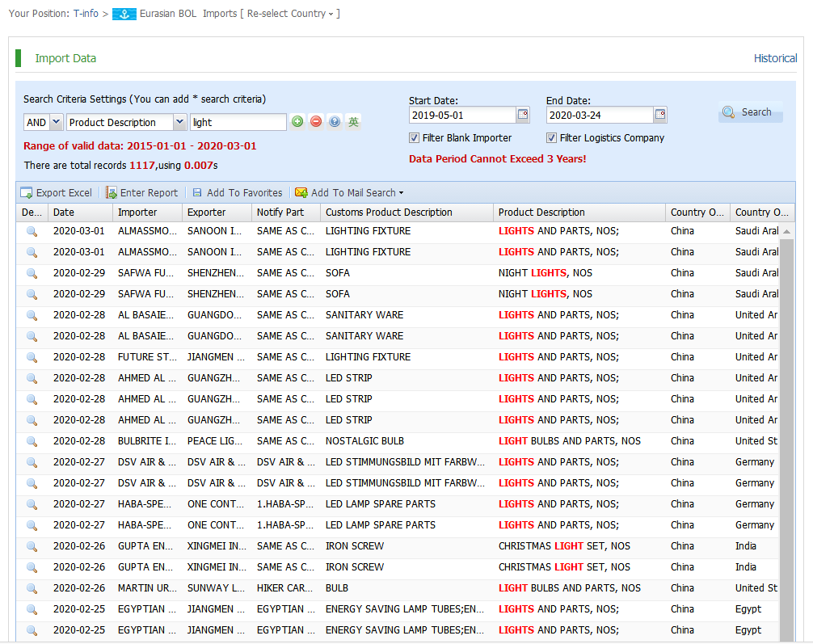This screenshot has width=813, height=644.
Task: Open the Product Description field dropdown
Action: pyautogui.click(x=179, y=122)
